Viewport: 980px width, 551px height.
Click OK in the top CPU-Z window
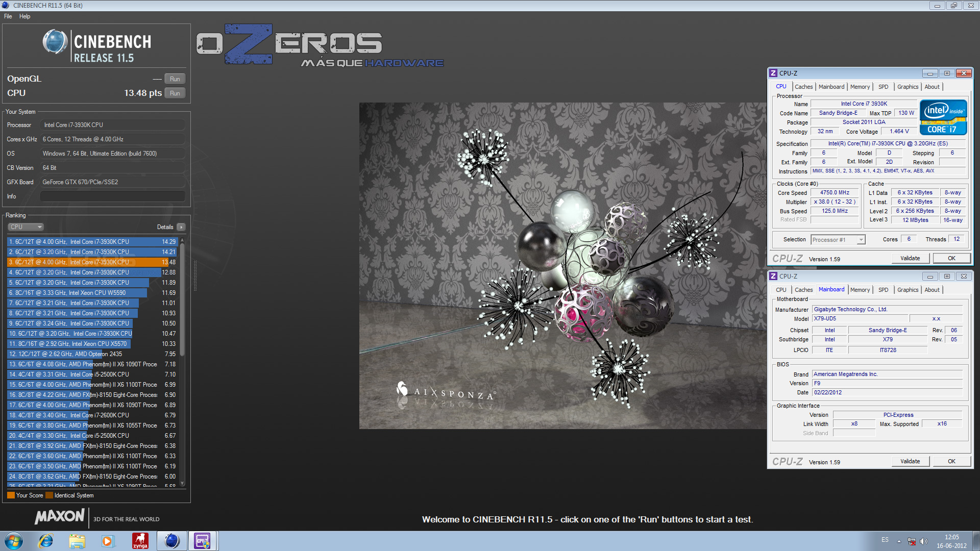tap(951, 258)
